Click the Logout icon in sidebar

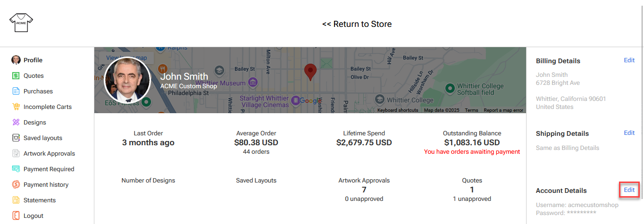[16, 216]
